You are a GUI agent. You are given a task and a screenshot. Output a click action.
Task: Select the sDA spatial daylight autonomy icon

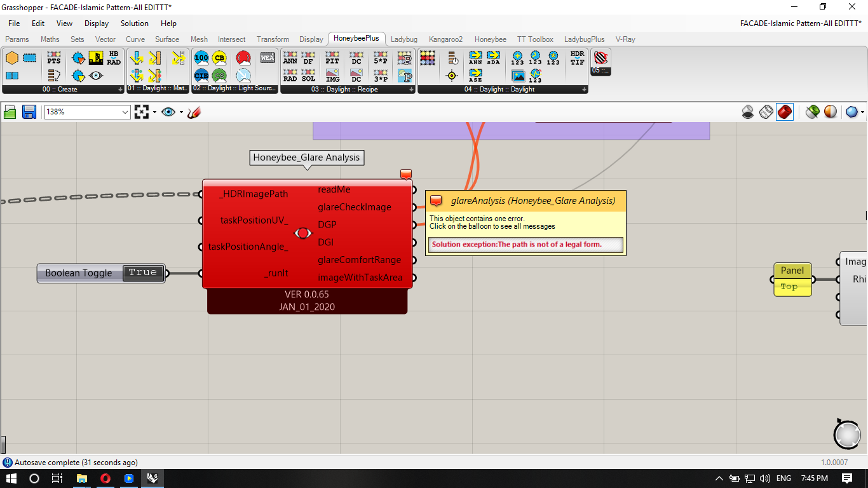pyautogui.click(x=494, y=58)
